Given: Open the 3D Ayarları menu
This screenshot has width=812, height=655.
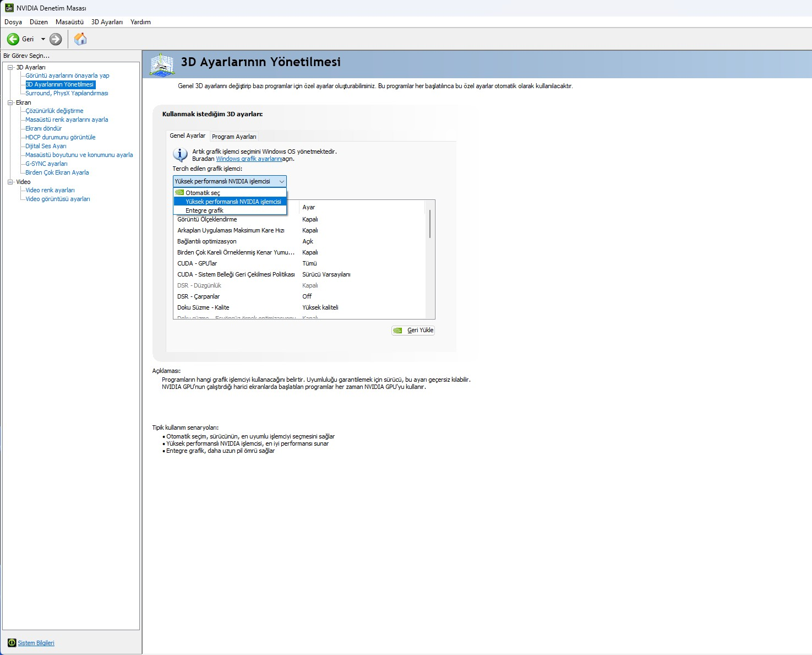Looking at the screenshot, I should pyautogui.click(x=107, y=22).
